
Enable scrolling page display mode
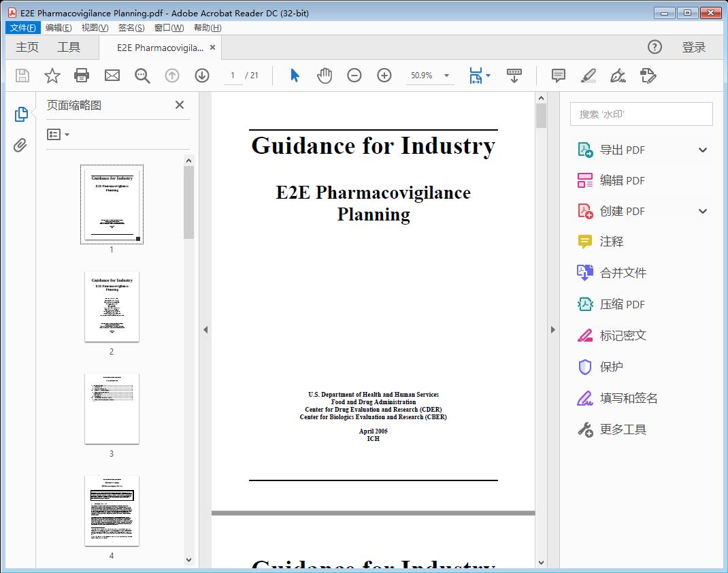(x=514, y=76)
